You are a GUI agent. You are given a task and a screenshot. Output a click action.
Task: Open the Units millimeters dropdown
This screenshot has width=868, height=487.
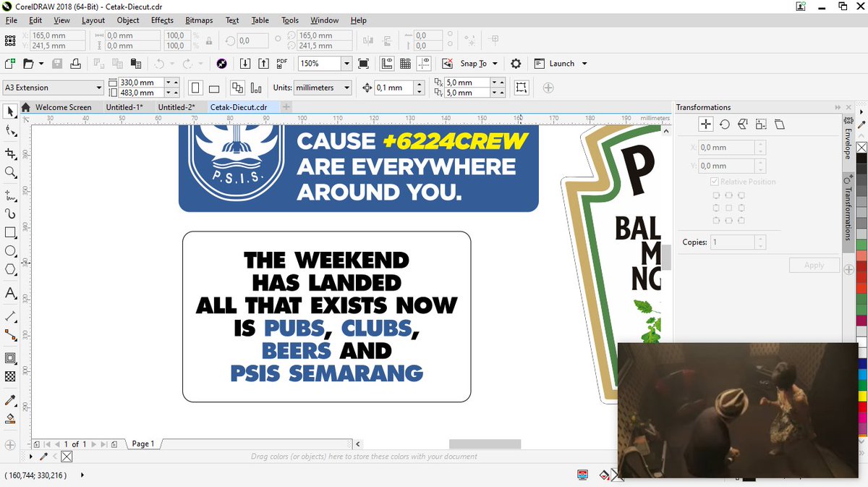[x=346, y=88]
